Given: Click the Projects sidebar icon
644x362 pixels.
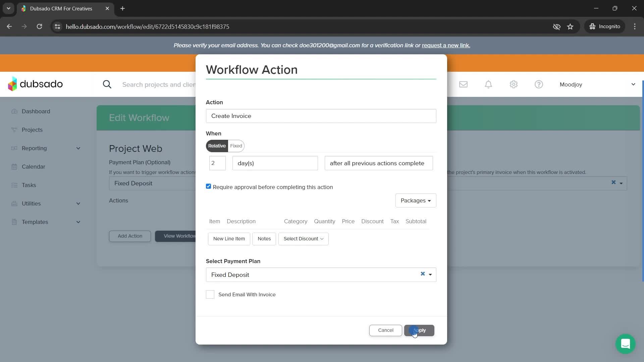Looking at the screenshot, I should (x=14, y=130).
